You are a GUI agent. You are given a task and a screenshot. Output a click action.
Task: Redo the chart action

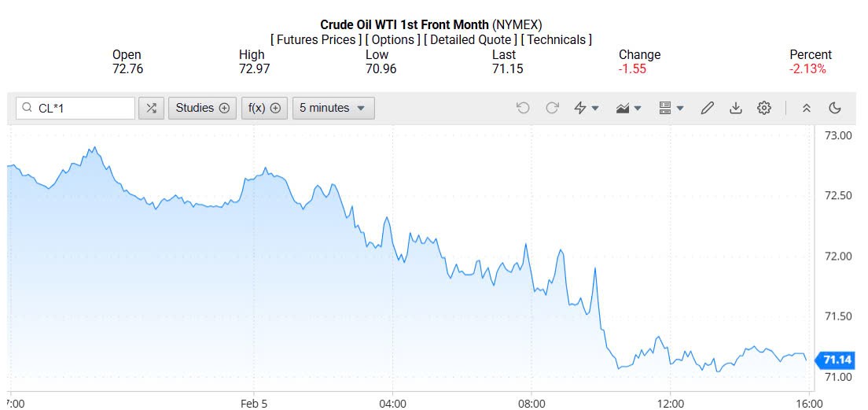(x=552, y=108)
